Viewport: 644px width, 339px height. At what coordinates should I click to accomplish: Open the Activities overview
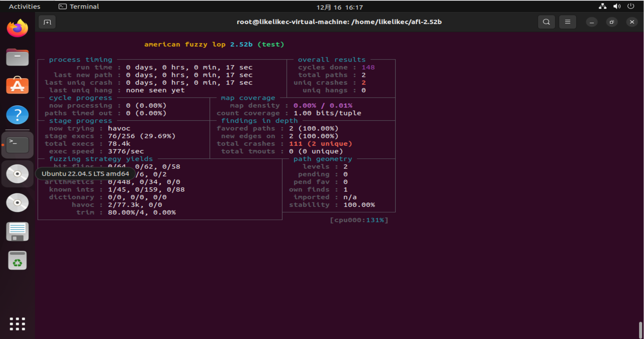pyautogui.click(x=24, y=7)
